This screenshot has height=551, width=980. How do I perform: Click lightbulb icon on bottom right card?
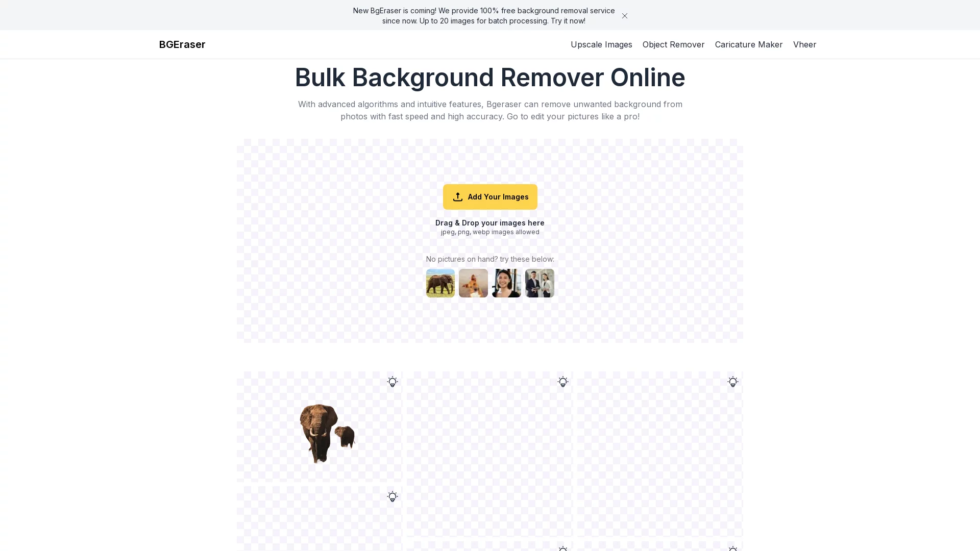tap(732, 548)
